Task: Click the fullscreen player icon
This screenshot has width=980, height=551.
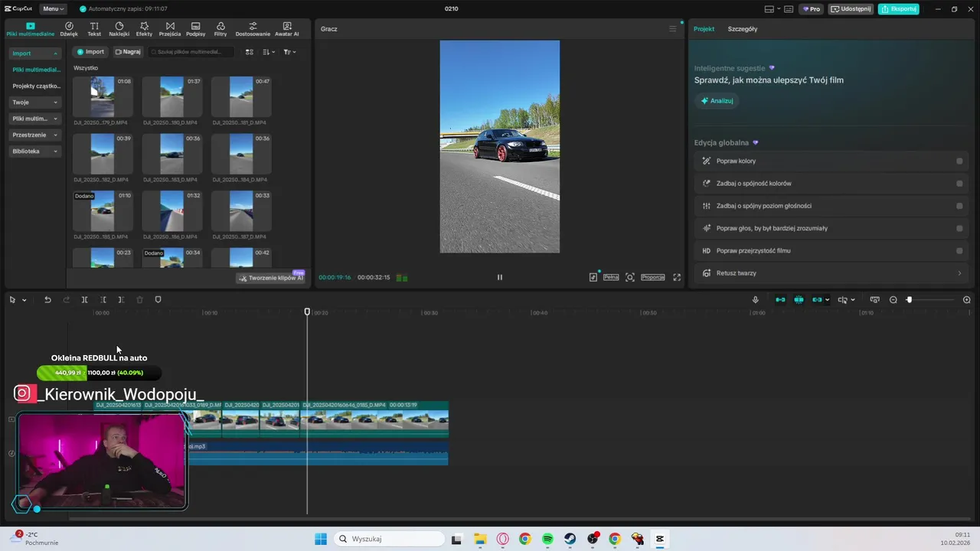Action: pyautogui.click(x=677, y=277)
